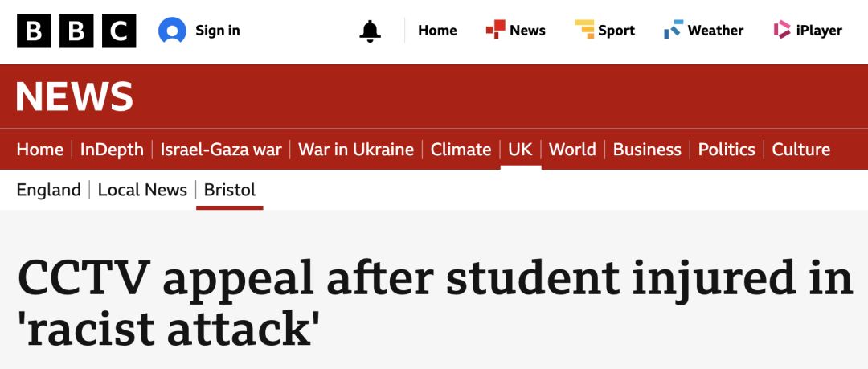Select Climate in the news menu
The image size is (868, 369).
coord(461,150)
